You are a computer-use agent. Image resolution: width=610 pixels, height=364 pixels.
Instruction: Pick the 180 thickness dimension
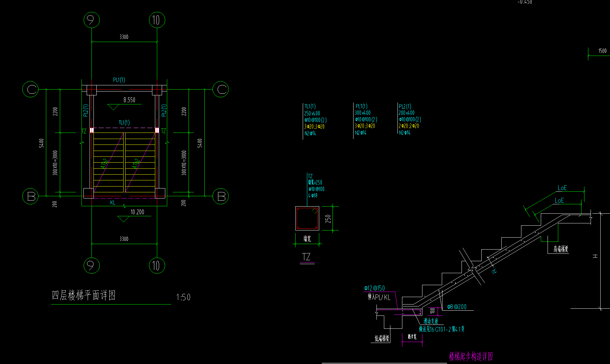tap(432, 311)
